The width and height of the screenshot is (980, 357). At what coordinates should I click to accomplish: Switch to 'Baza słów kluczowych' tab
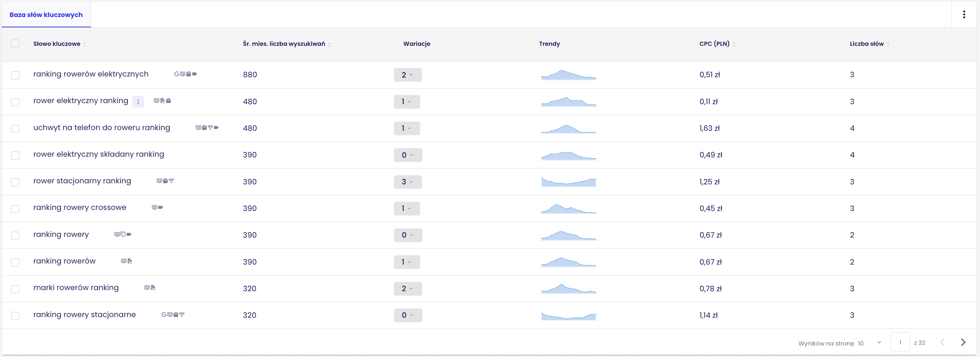46,14
